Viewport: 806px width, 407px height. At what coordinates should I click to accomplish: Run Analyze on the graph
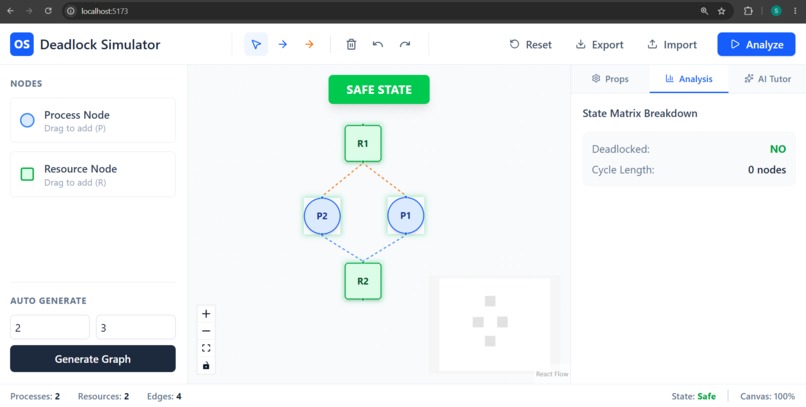click(756, 44)
